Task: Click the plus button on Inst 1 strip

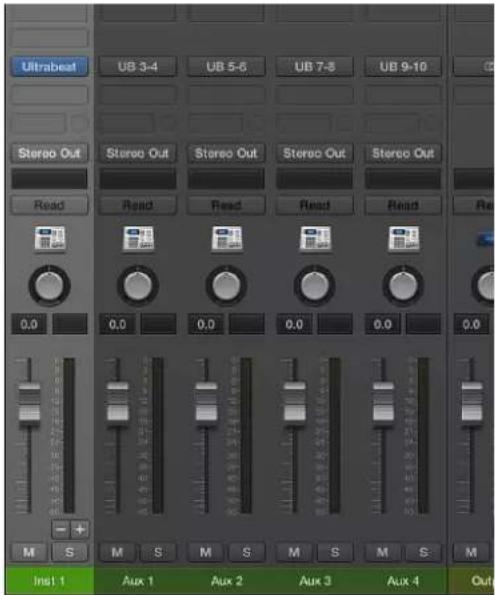Action: (80, 529)
